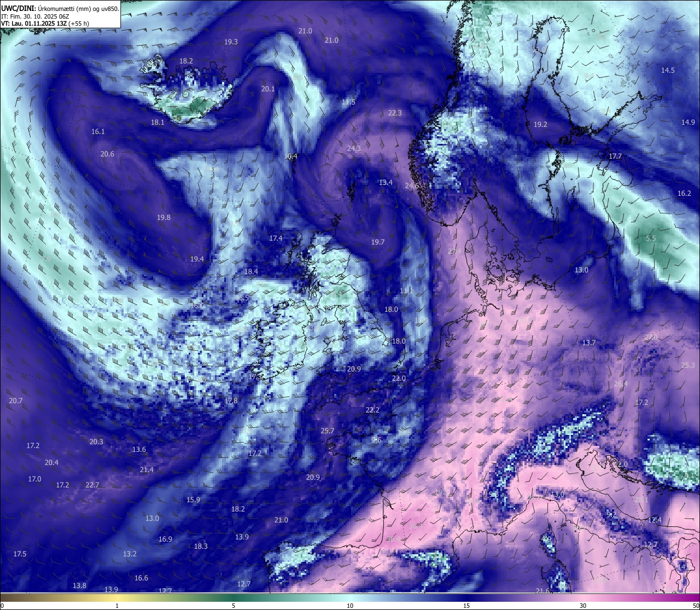The height and width of the screenshot is (610, 700).
Task: Click the 19.7 value in the North Sea
Action: pyautogui.click(x=378, y=242)
